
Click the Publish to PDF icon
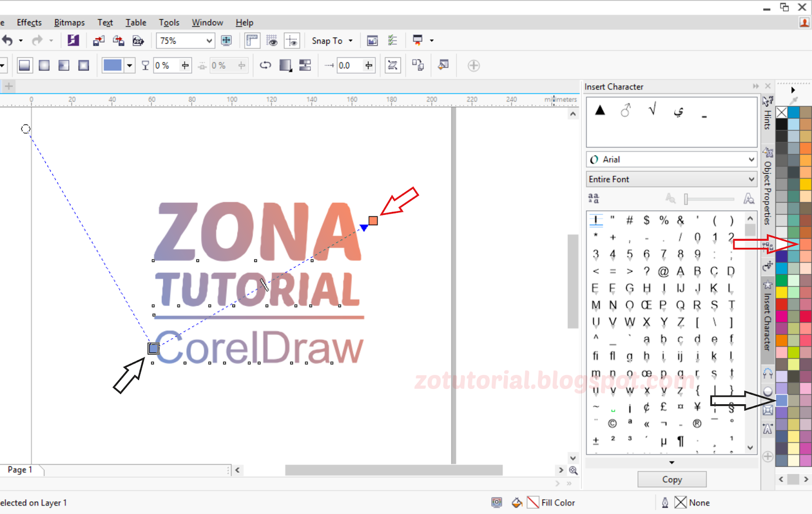click(x=138, y=41)
